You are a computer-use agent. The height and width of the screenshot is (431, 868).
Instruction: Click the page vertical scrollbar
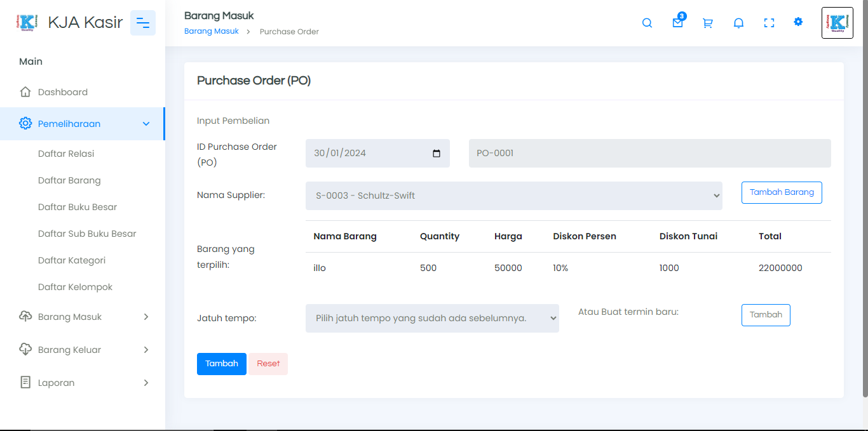pos(865,198)
